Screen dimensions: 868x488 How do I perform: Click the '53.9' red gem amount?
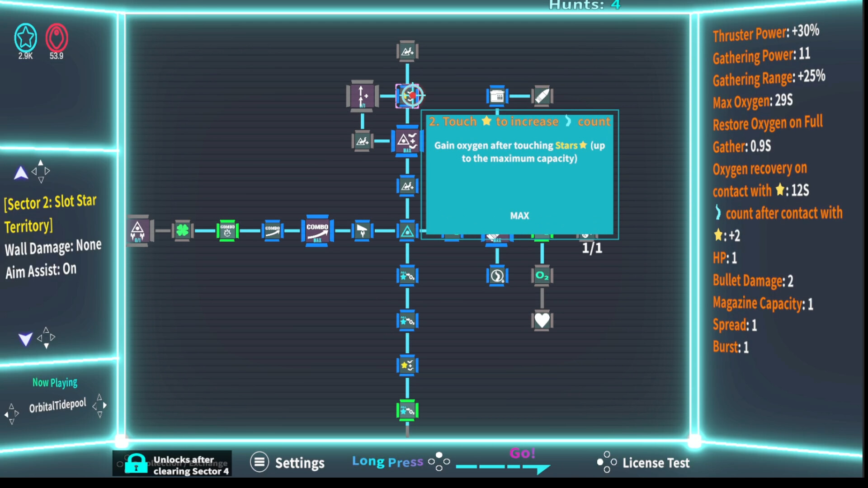pos(57,56)
